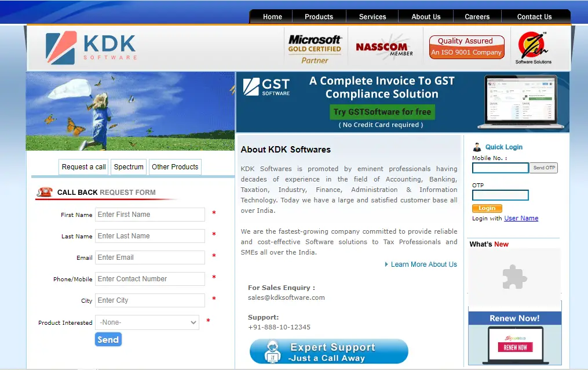Open the Careers page
Viewport: 588px width, 370px height.
point(477,17)
